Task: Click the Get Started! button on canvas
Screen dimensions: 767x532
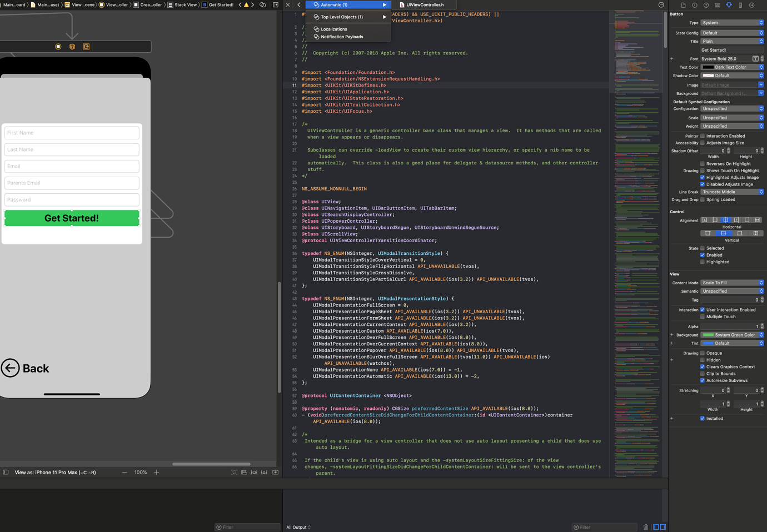Action: tap(71, 218)
